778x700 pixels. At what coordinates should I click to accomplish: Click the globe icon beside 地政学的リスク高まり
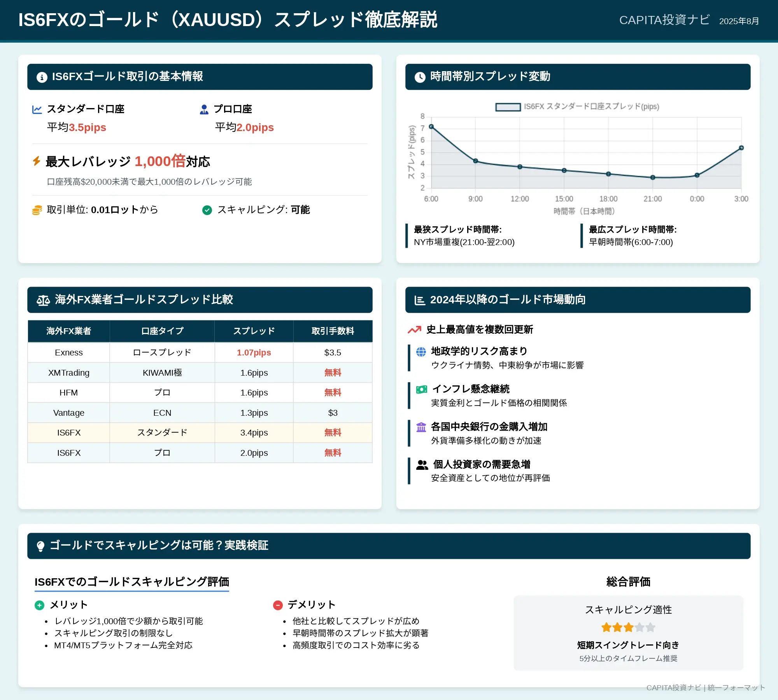pyautogui.click(x=421, y=352)
